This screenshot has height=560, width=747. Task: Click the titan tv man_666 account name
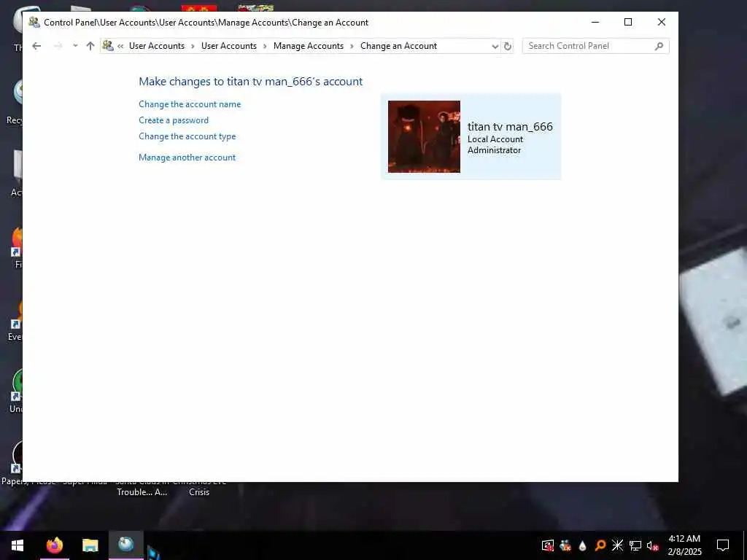(510, 127)
